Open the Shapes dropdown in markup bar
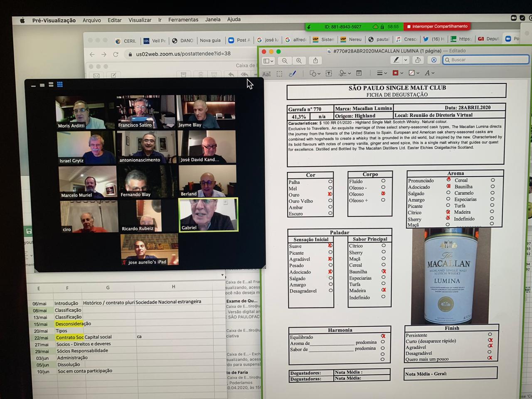Viewport: 532px width, 399px height. tap(315, 74)
